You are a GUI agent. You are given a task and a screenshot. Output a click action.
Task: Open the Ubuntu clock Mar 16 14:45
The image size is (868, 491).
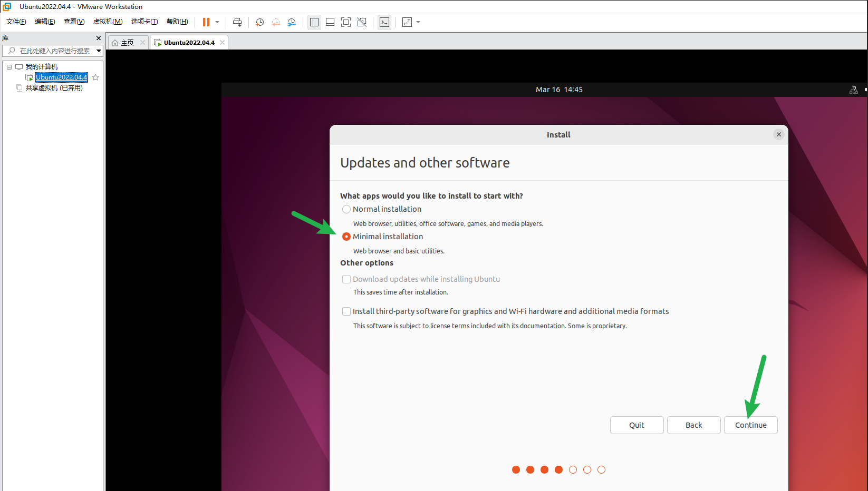(559, 90)
